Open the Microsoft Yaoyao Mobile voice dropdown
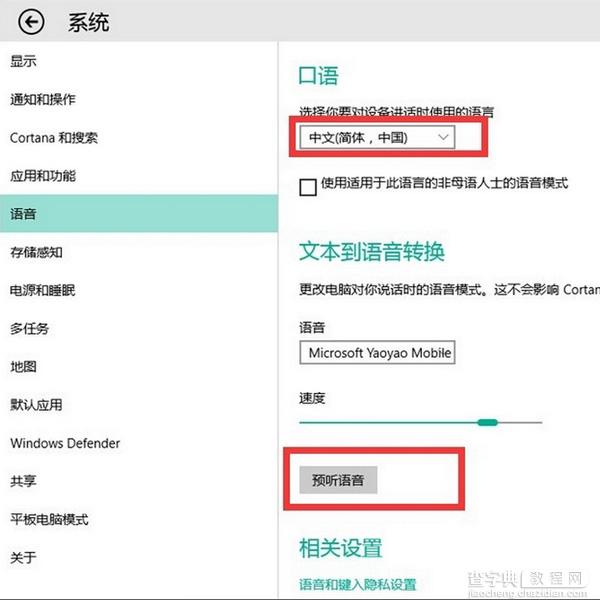 coord(377,352)
